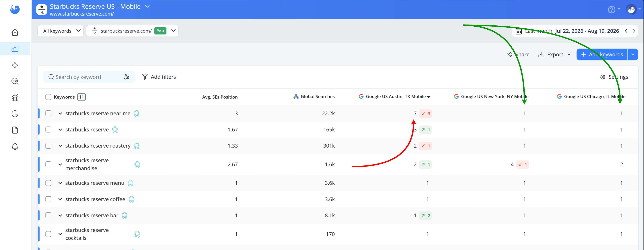This screenshot has width=644, height=250.
Task: Click the Austin position change badge for near me
Action: (425, 114)
